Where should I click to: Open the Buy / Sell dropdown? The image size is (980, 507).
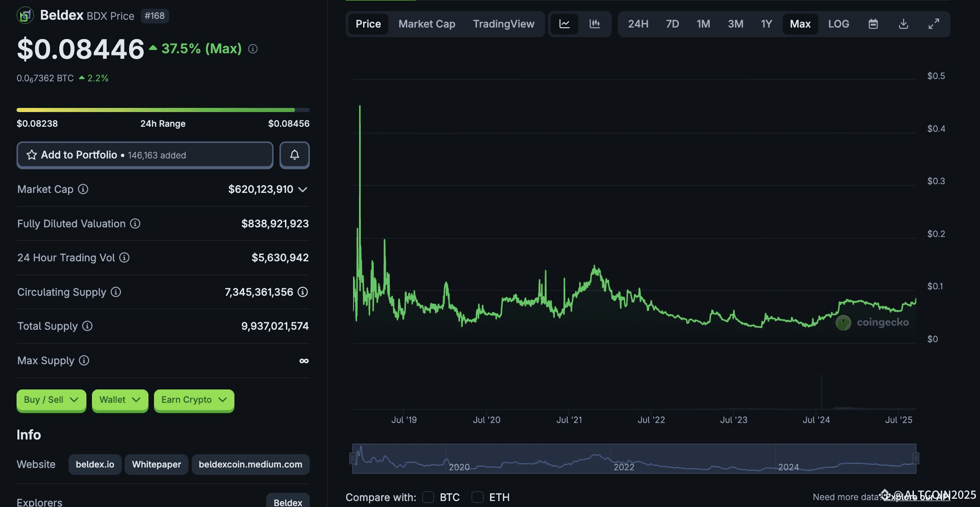click(51, 400)
